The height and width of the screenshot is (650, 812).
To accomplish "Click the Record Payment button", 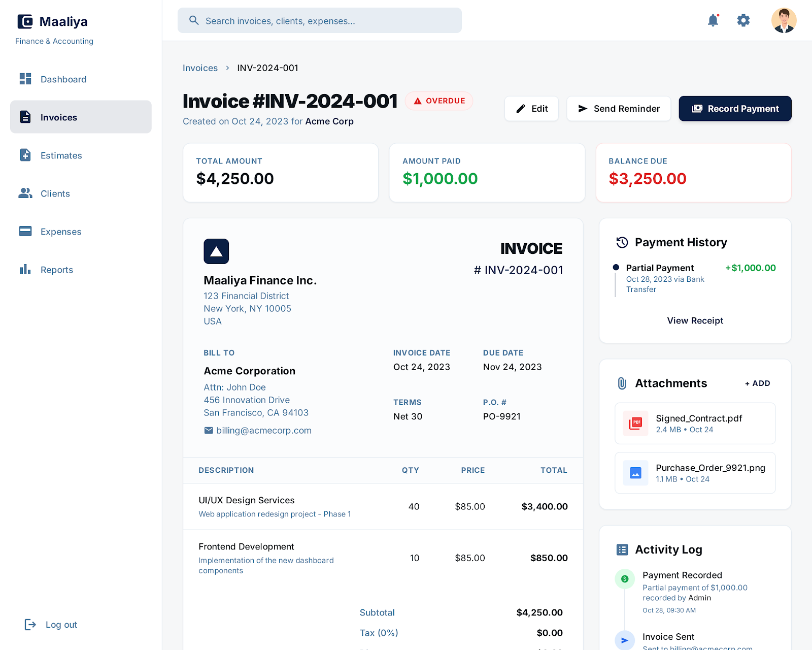I will pyautogui.click(x=735, y=108).
